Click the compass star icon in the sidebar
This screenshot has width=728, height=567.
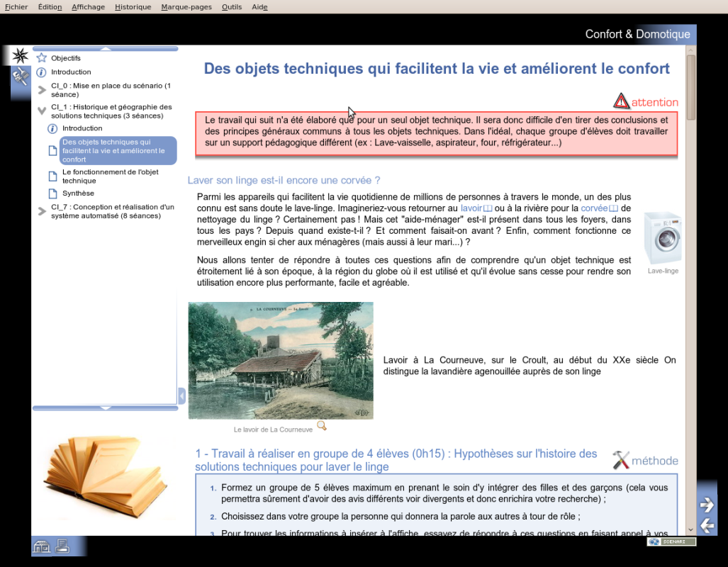click(x=20, y=56)
